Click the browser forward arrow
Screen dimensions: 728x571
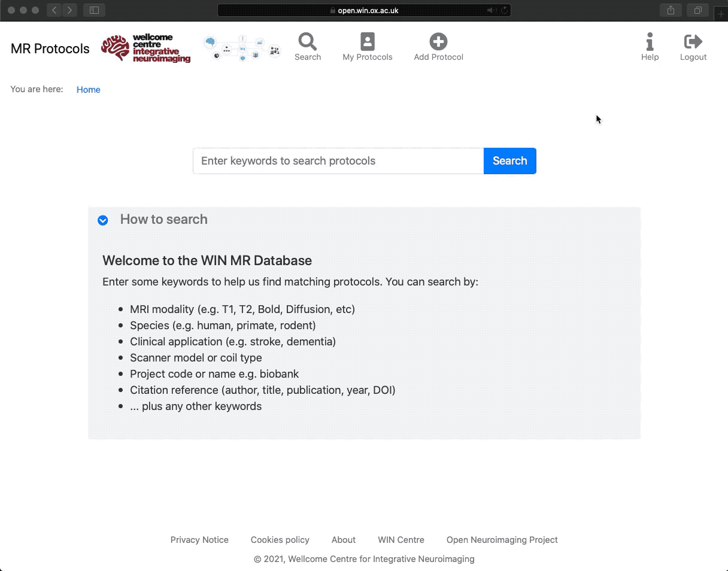click(x=69, y=10)
